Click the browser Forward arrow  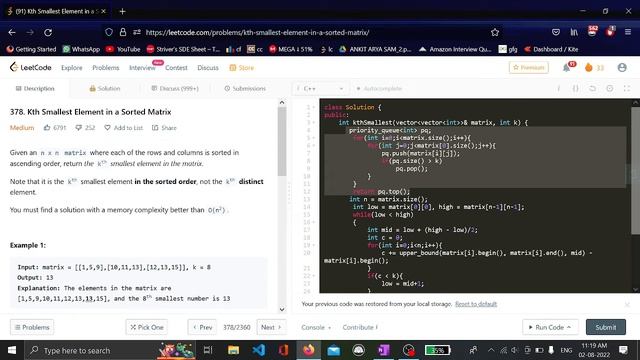tap(30, 32)
